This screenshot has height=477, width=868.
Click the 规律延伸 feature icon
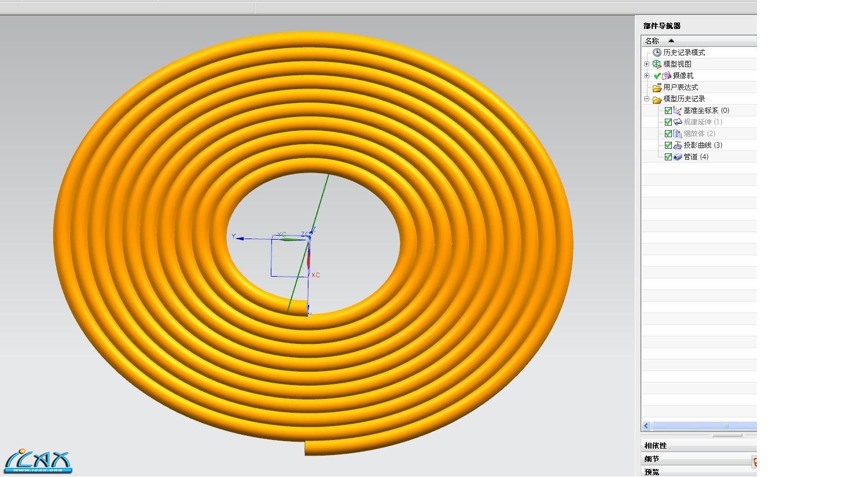tap(678, 122)
